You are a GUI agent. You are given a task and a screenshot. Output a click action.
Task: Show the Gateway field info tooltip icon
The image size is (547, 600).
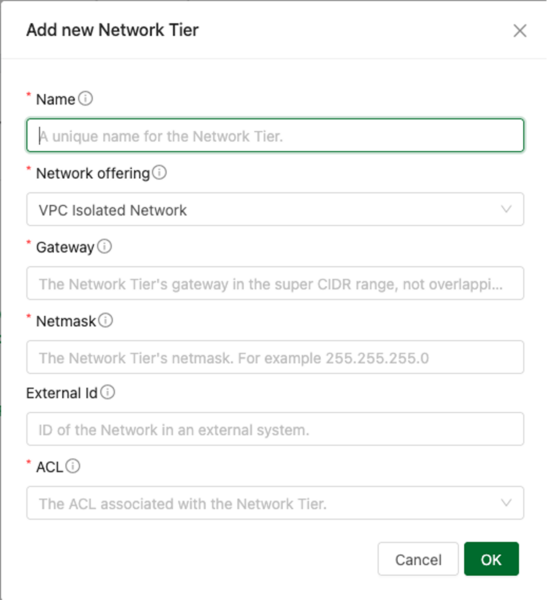pyautogui.click(x=105, y=246)
